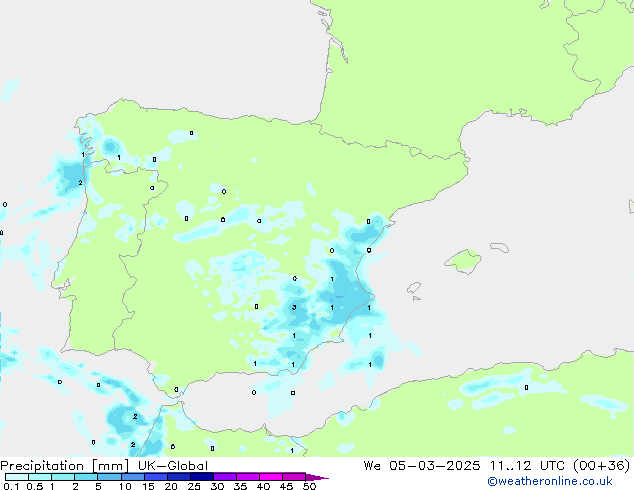Click the '30' legend scale label
This screenshot has width=634, height=490.
pos(217,486)
